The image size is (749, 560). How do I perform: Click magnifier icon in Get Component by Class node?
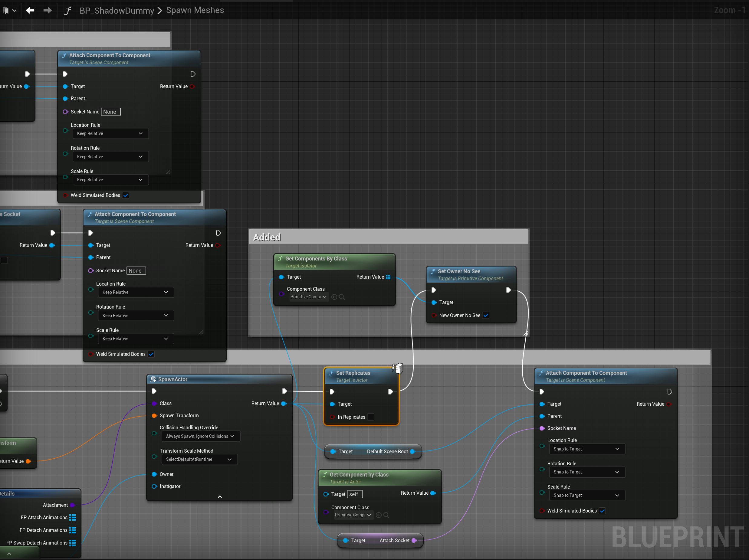click(386, 515)
